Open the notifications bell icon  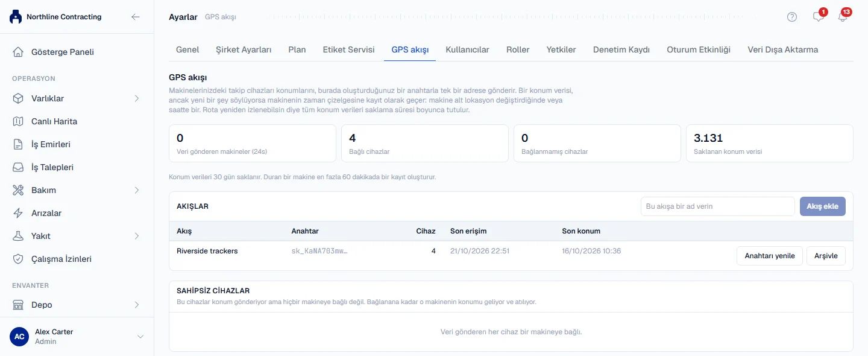pos(843,17)
